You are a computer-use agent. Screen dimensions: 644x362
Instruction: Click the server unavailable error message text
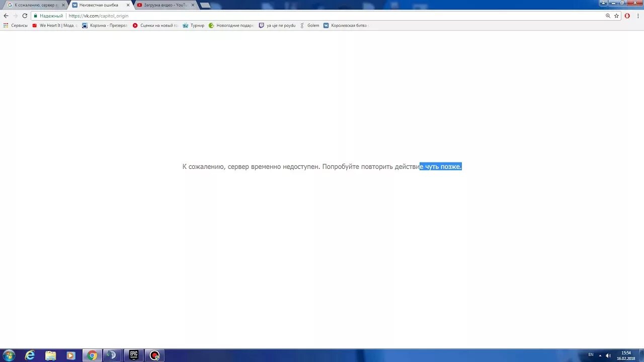click(x=322, y=166)
